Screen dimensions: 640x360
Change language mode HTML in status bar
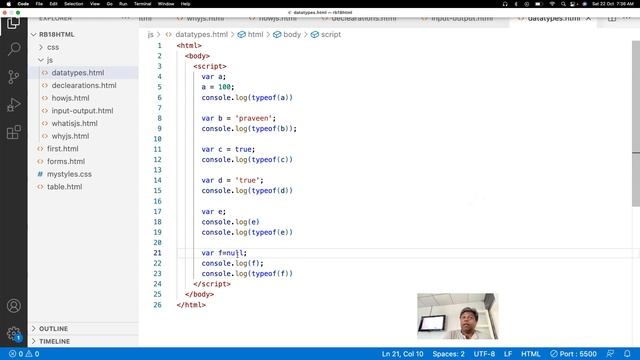531,354
